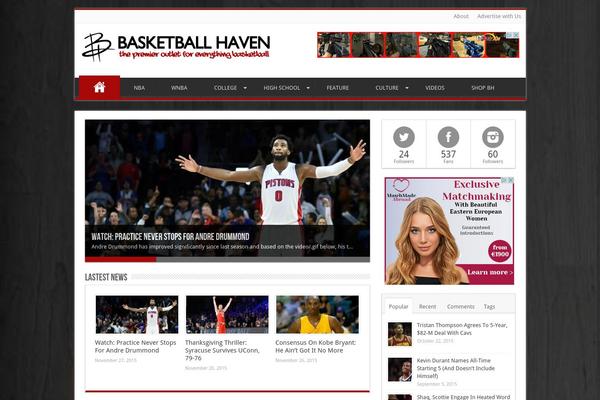This screenshot has height=400, width=600.
Task: Click the Kobe Bryant news thumbnail
Action: coord(318,314)
